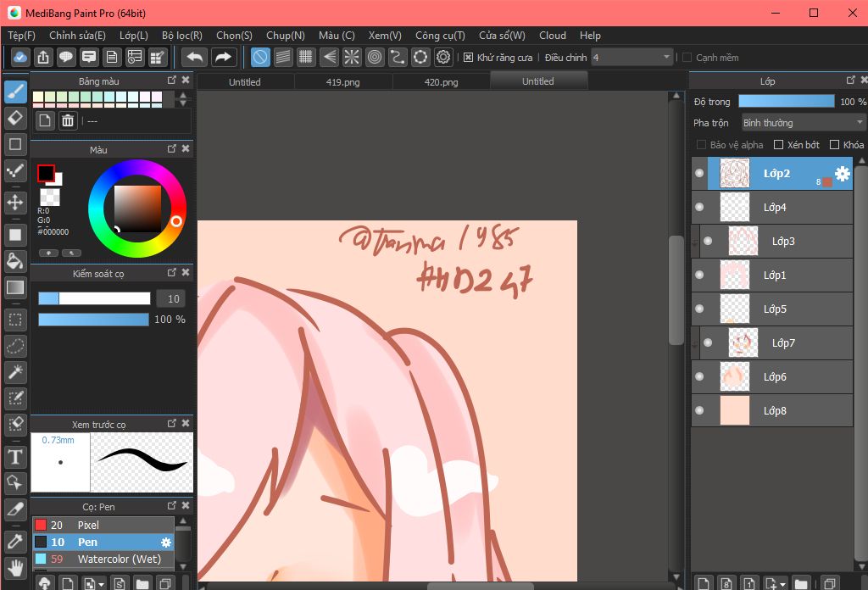Open Pha trộn blend mode dropdown
This screenshot has width=868, height=590.
pyautogui.click(x=803, y=123)
